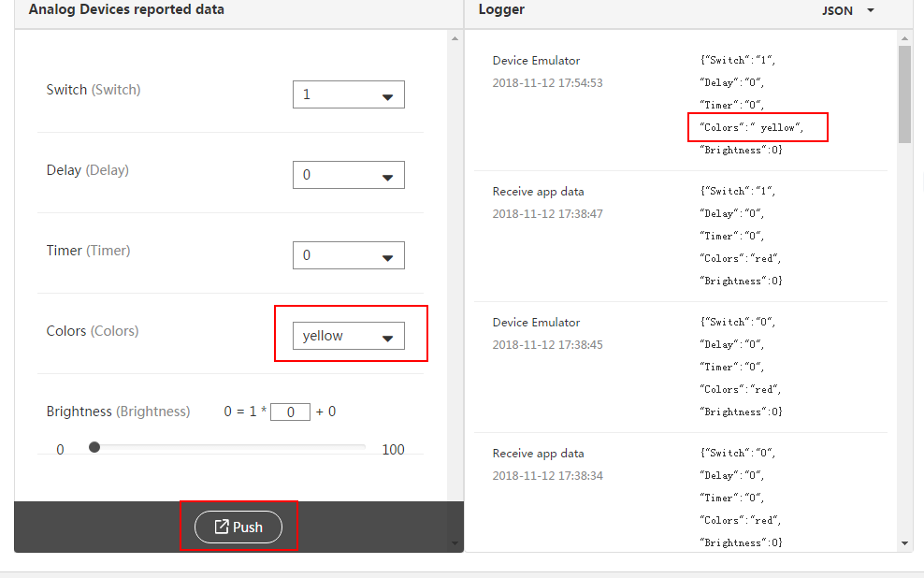
Task: Select the Logger panel header
Action: pyautogui.click(x=500, y=10)
